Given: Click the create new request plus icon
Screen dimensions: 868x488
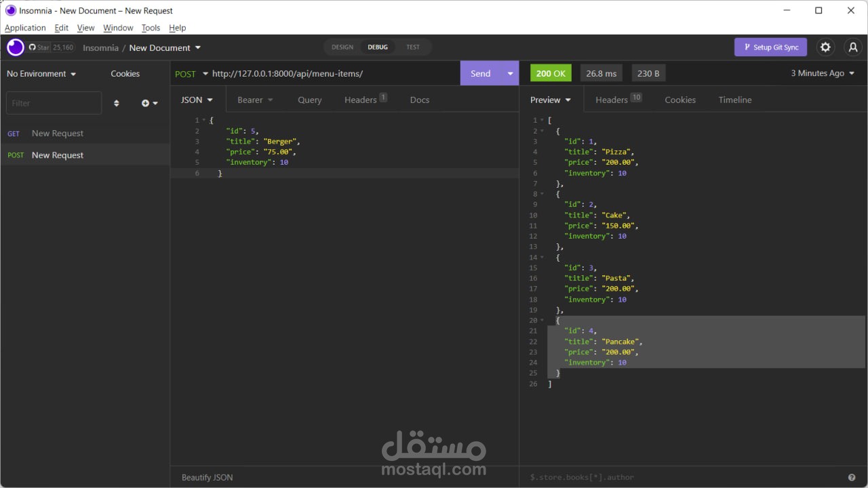Looking at the screenshot, I should [x=149, y=103].
